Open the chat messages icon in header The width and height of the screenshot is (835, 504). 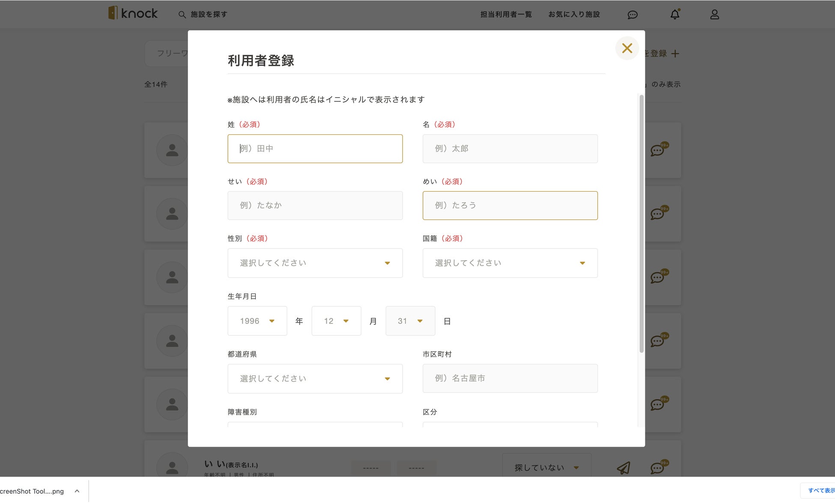point(632,15)
